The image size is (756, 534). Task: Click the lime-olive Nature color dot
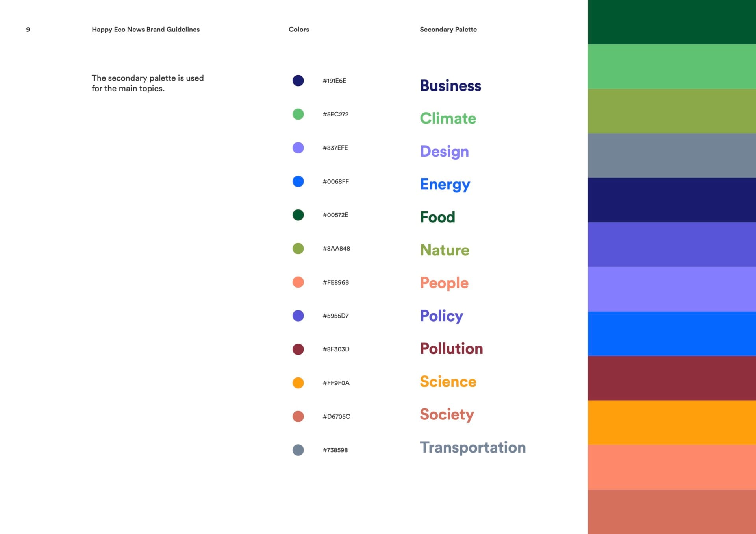click(x=298, y=248)
